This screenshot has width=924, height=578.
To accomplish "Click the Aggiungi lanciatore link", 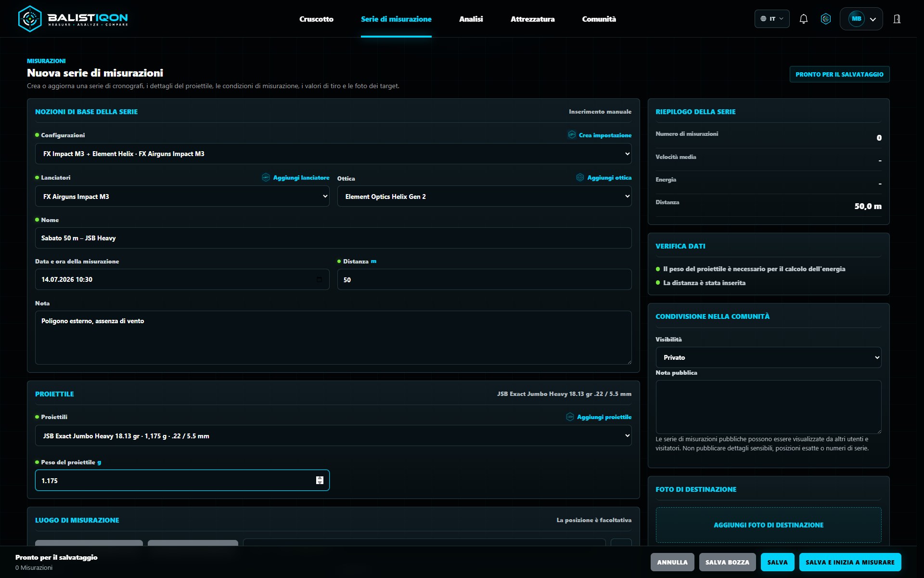I will click(301, 178).
